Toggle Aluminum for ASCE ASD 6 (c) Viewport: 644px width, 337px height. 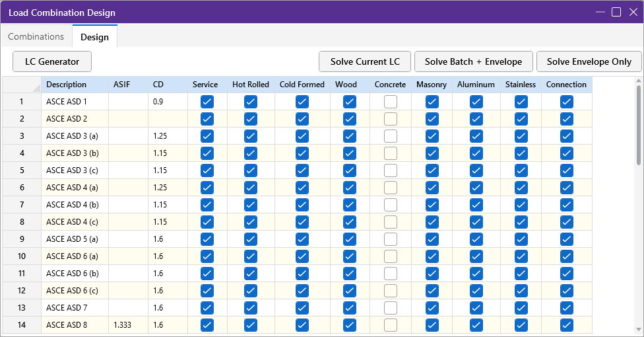tap(476, 291)
